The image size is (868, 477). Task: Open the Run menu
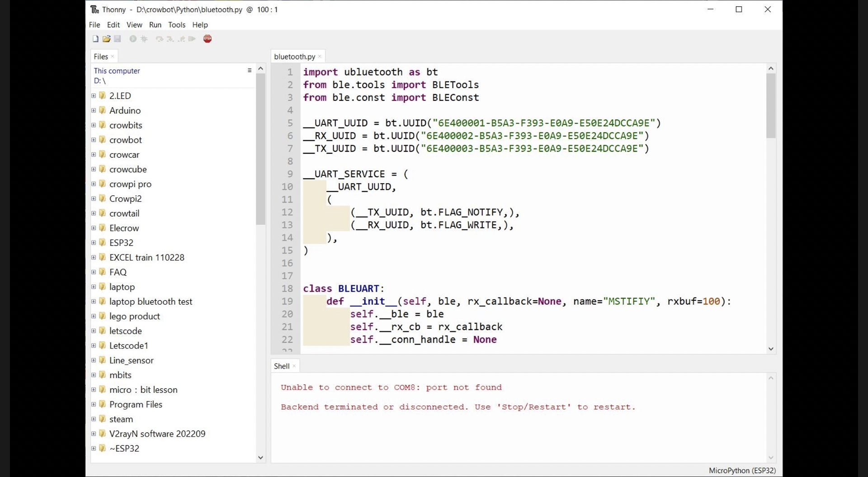coord(155,25)
